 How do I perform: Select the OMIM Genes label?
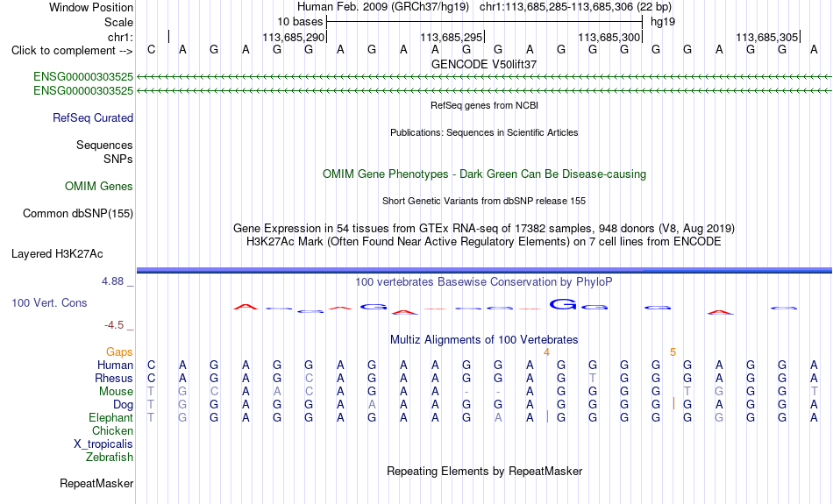click(x=99, y=187)
